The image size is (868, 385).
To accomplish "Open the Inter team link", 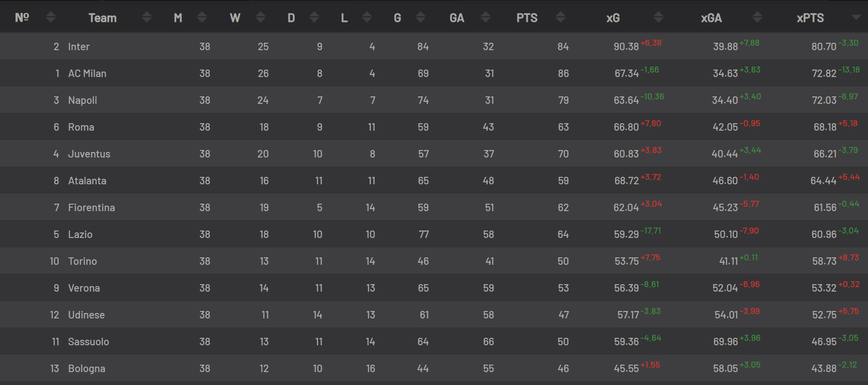I will pos(79,47).
